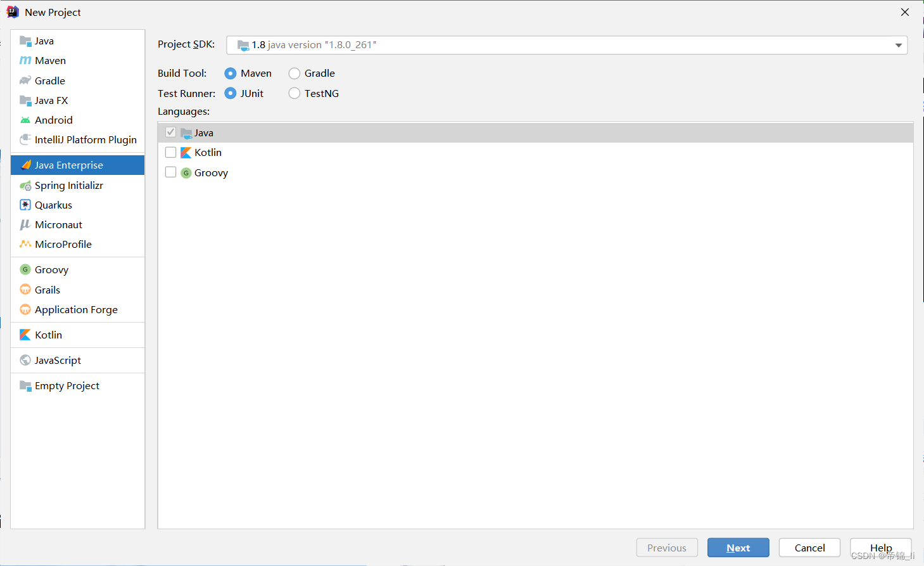
Task: Click the IntelliJ Platform Plugin icon
Action: point(25,139)
